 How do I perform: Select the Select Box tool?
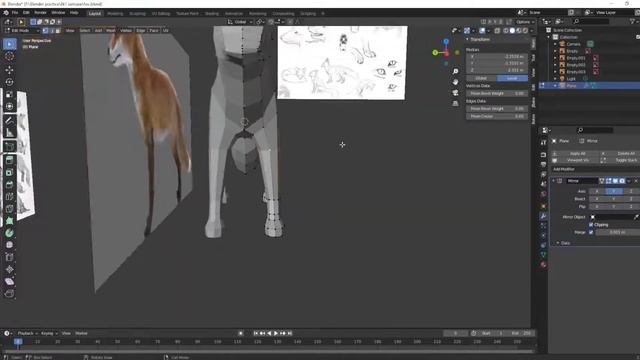coord(10,44)
